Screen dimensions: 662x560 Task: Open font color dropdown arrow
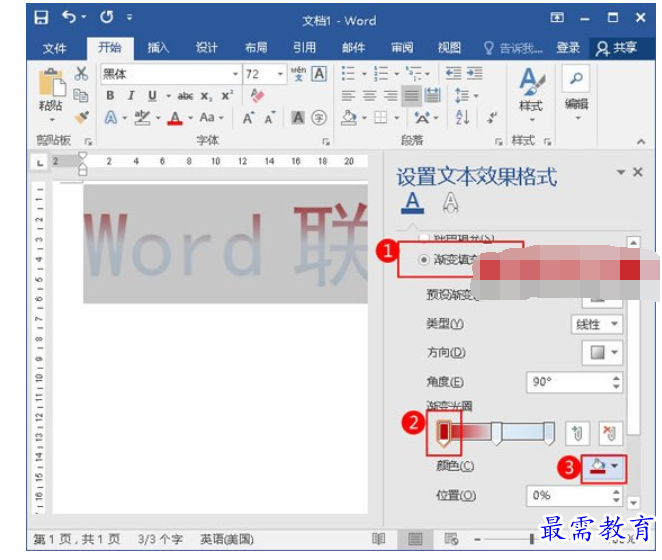(x=190, y=118)
